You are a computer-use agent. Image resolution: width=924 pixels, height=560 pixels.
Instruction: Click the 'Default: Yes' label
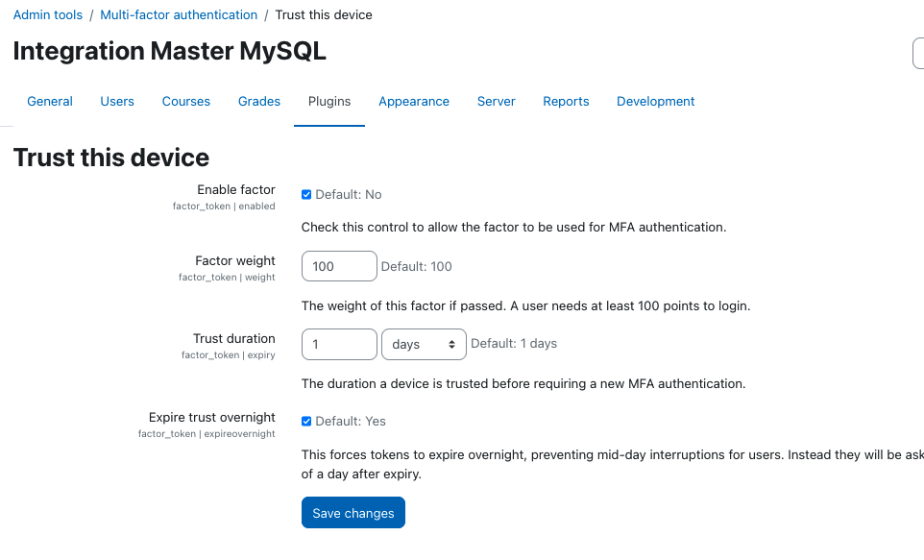(351, 421)
